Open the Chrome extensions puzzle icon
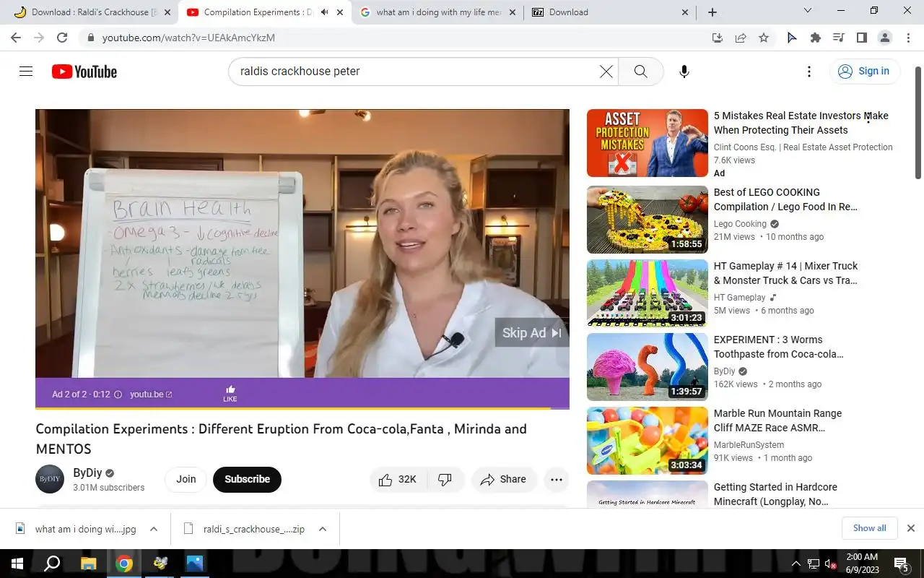Image resolution: width=924 pixels, height=578 pixels. tap(816, 38)
